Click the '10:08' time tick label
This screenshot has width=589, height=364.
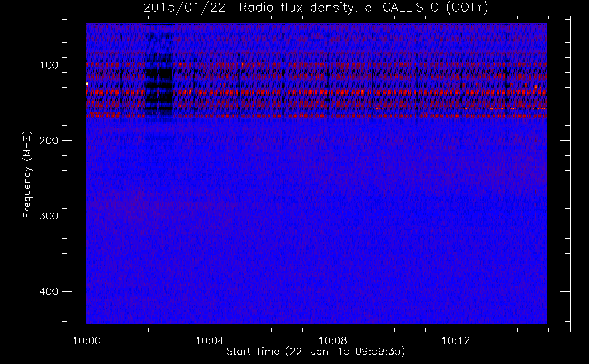pos(333,341)
